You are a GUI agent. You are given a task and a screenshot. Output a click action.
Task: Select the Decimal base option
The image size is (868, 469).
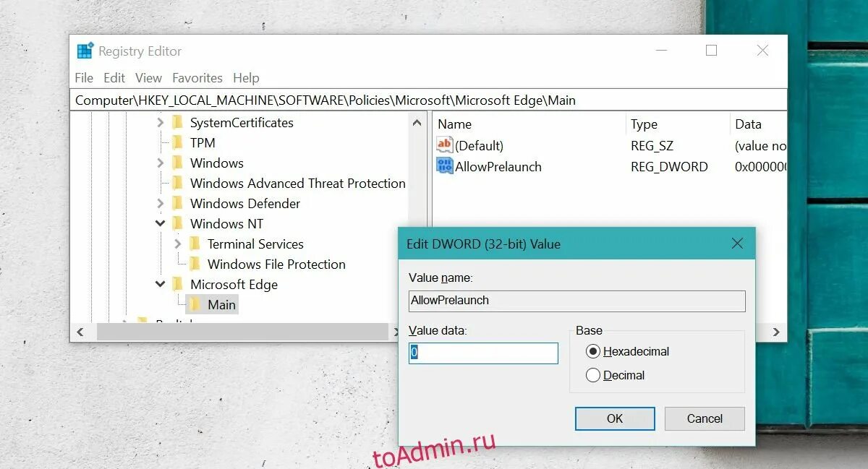[x=593, y=375]
